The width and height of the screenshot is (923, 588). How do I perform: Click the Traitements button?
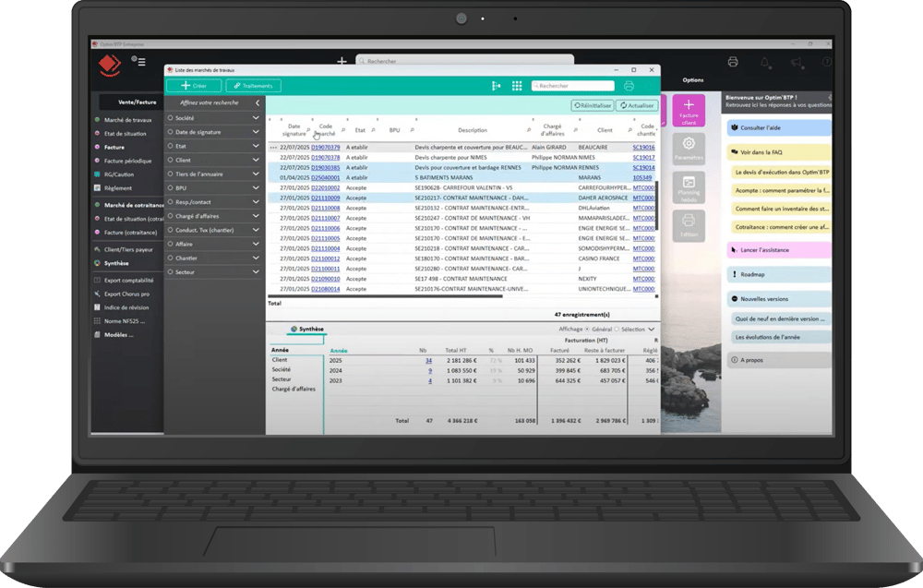[253, 86]
